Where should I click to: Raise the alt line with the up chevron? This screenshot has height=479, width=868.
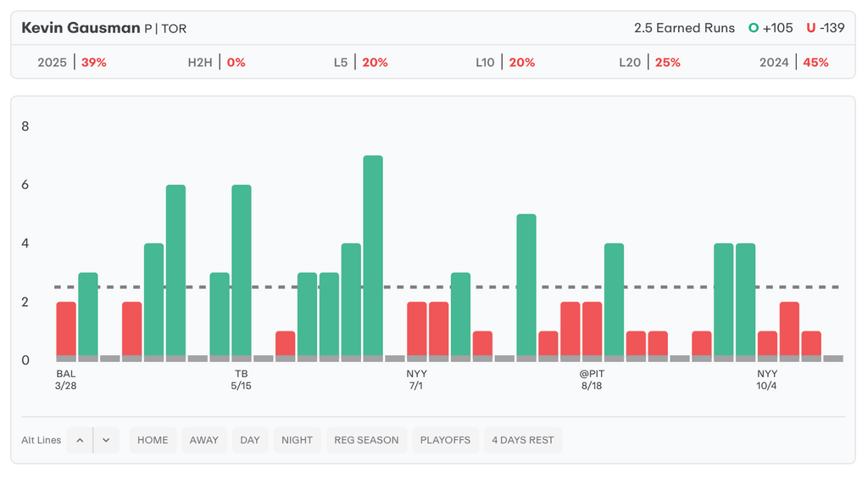pos(80,440)
